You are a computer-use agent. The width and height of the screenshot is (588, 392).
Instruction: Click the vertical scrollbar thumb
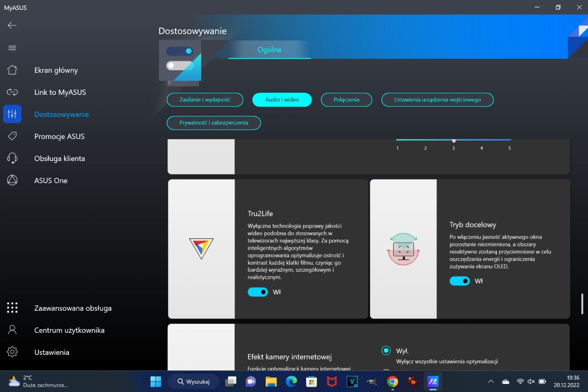tap(582, 304)
